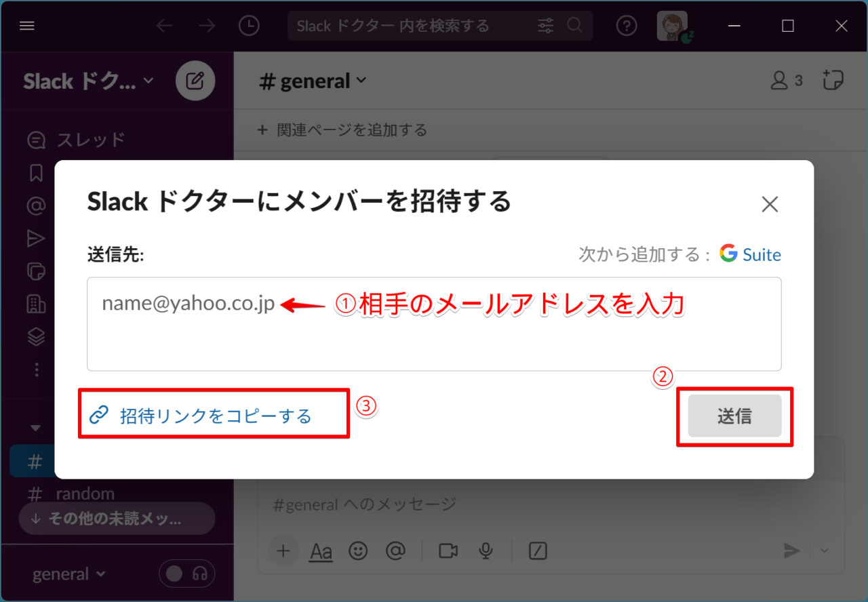The image size is (868, 602).
Task: Open the general dropdown at sidebar bottom
Action: tap(69, 574)
